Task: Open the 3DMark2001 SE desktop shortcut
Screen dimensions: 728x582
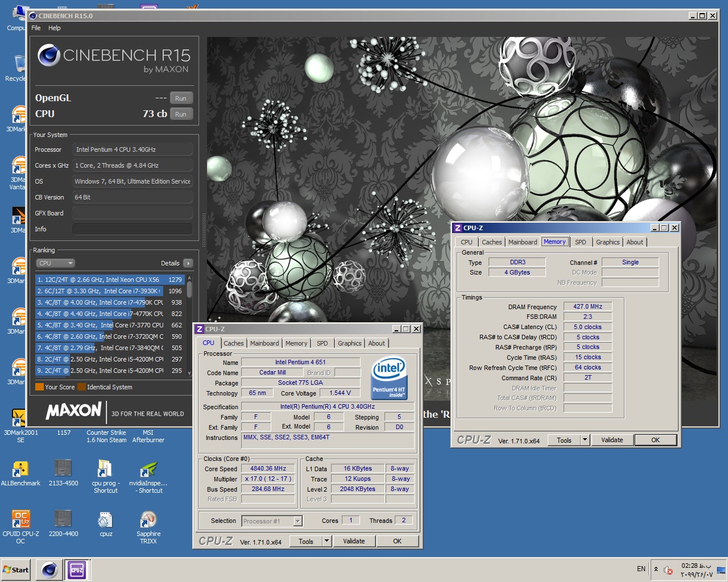Action: [19, 425]
